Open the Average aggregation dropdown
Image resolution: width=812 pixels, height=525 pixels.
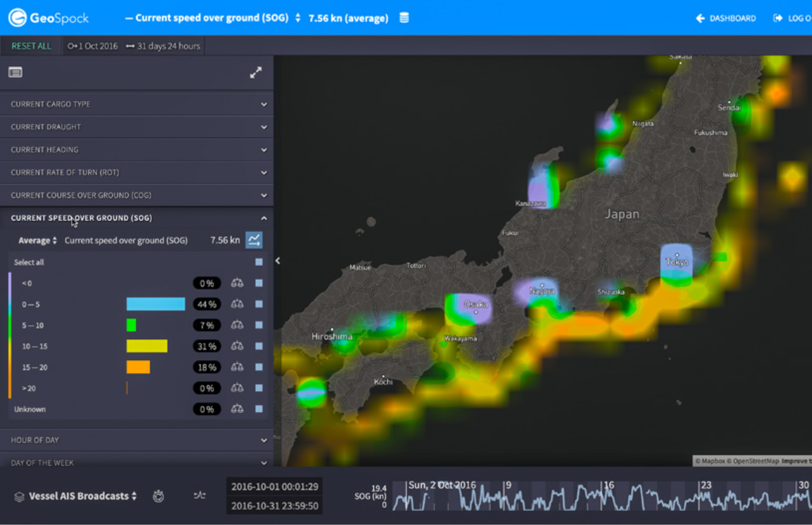pyautogui.click(x=38, y=240)
